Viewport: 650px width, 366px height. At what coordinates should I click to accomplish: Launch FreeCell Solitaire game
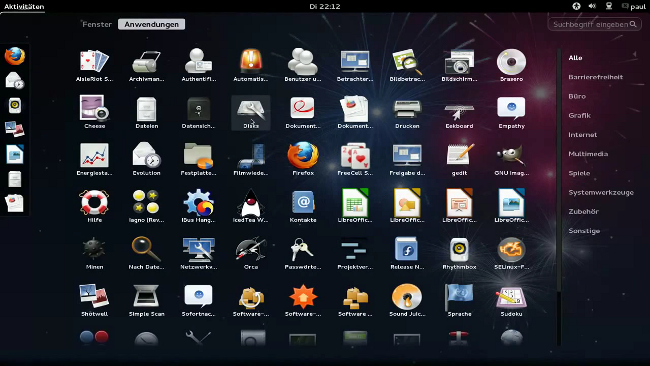[355, 159]
